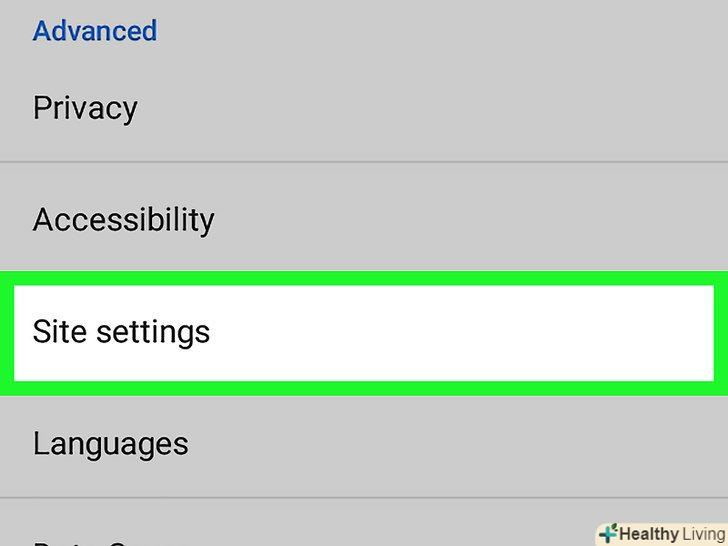Screen dimensions: 728x546
Task: Click the Advanced section header
Action: point(95,31)
